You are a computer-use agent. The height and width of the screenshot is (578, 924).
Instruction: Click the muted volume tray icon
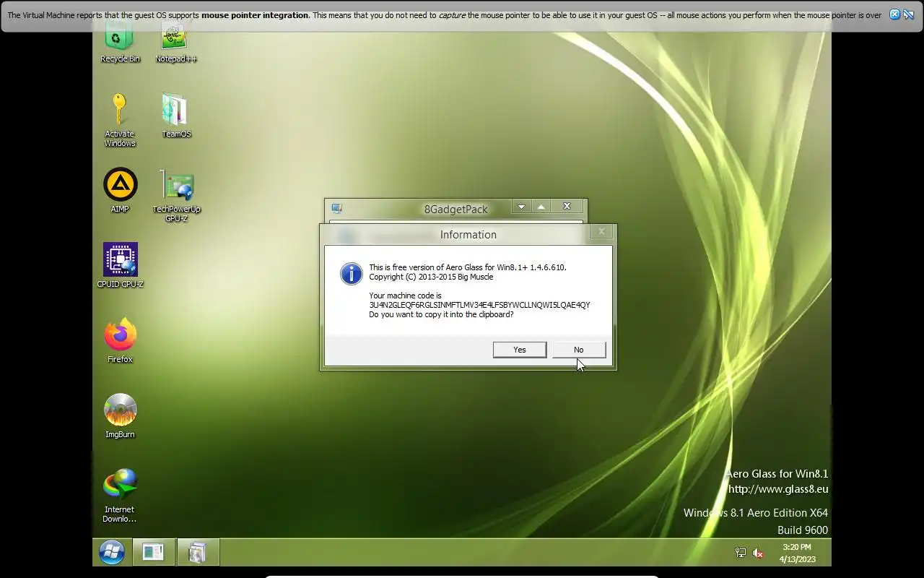click(x=758, y=553)
